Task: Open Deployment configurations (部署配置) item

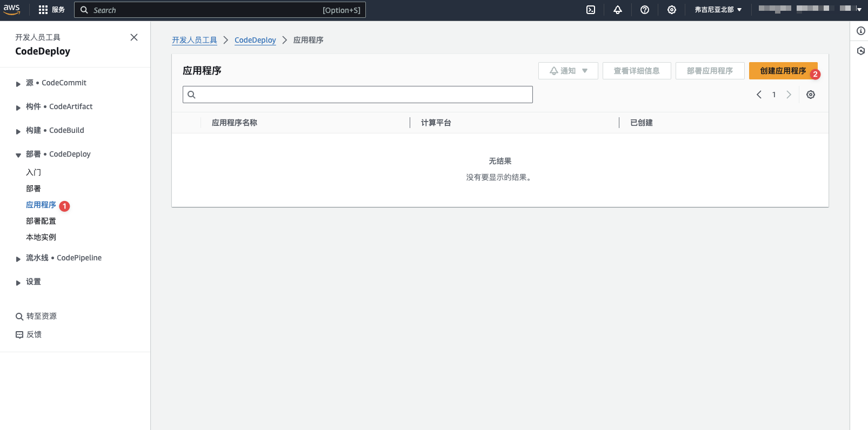Action: (41, 221)
